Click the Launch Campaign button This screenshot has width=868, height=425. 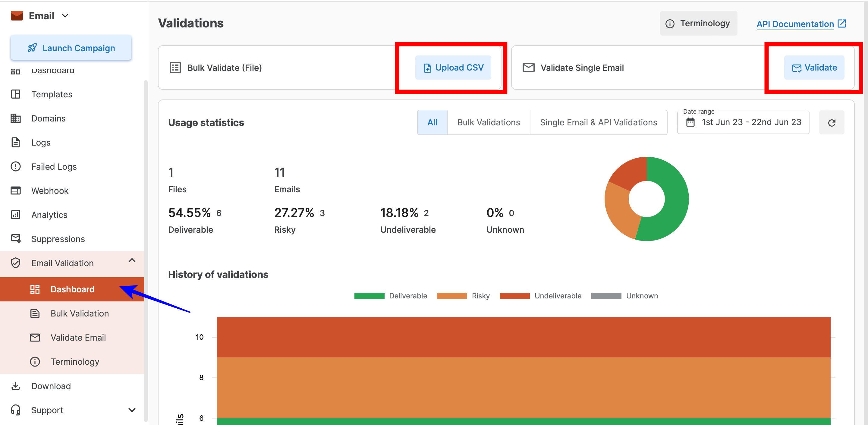(x=71, y=48)
